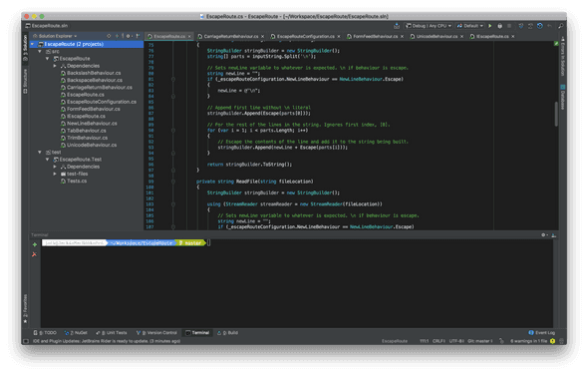Viewport: 588px width, 375px height.
Task: Click the undo arrow icon in toolbar
Action: tap(549, 26)
